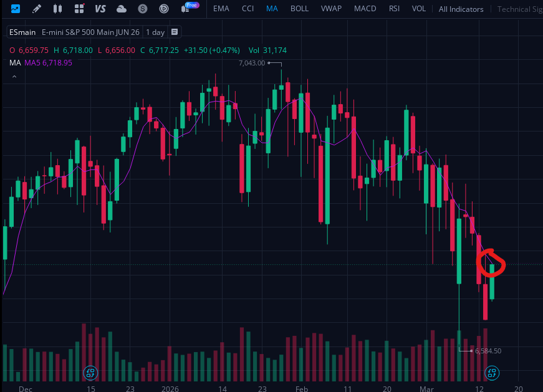The width and height of the screenshot is (543, 392).
Task: Enable the RSI indicator
Action: 394,9
